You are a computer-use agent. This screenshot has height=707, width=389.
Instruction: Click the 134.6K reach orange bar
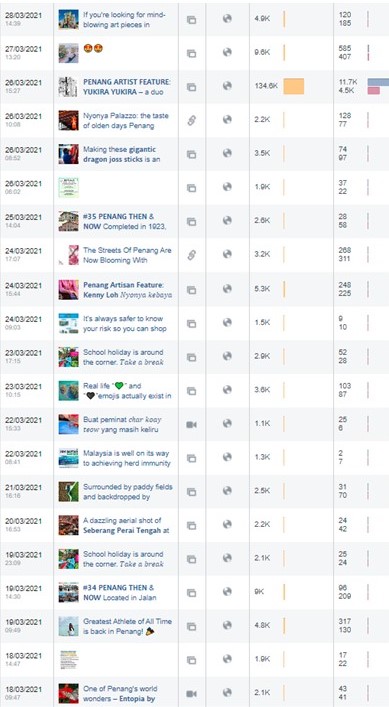(294, 86)
